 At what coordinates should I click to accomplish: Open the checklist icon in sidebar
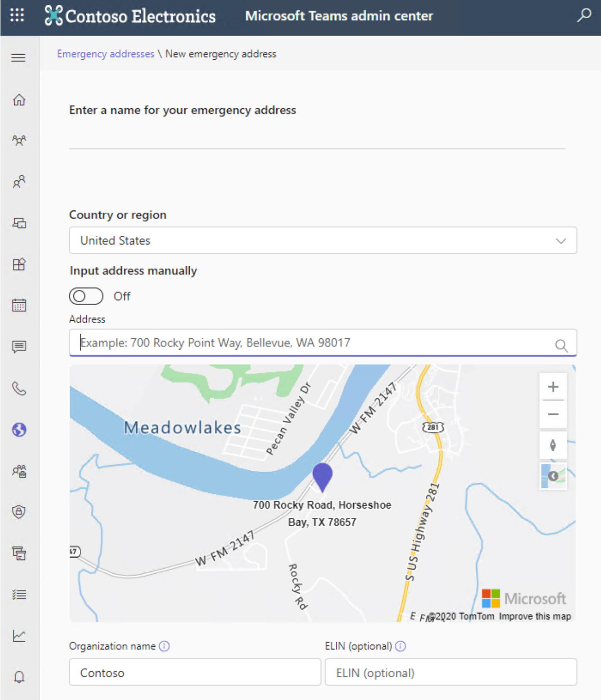pos(19,595)
